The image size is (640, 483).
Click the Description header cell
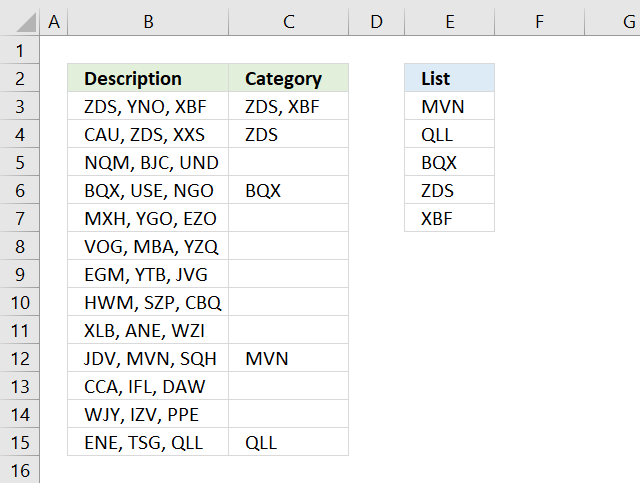click(x=148, y=78)
